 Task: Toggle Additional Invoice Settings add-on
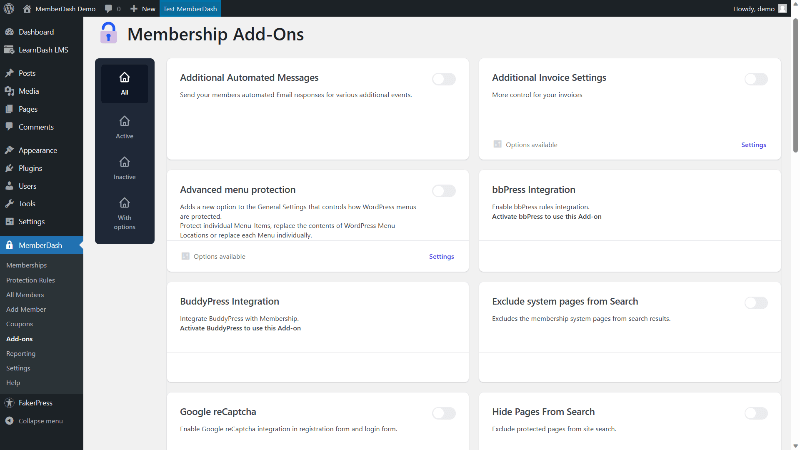click(756, 79)
